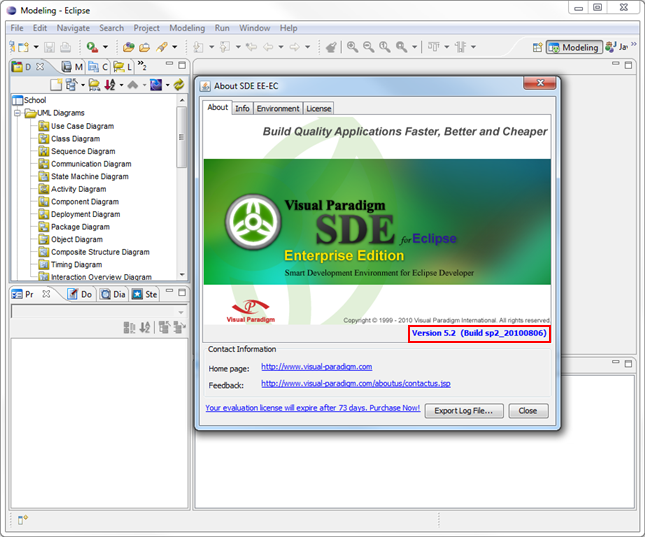This screenshot has height=537, width=645.
Task: Select Sequence Diagram in the tree
Action: [83, 151]
